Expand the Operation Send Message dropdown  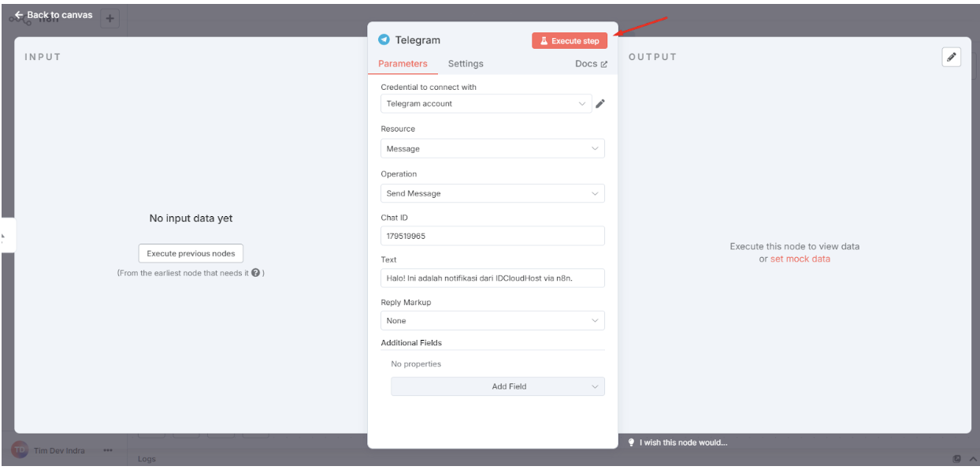click(492, 193)
